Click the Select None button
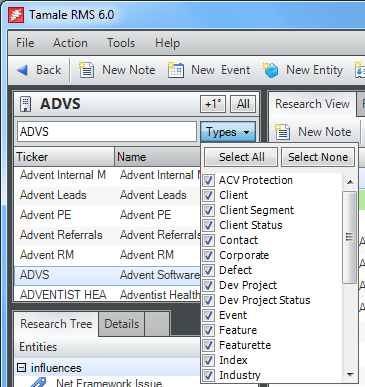 click(318, 157)
